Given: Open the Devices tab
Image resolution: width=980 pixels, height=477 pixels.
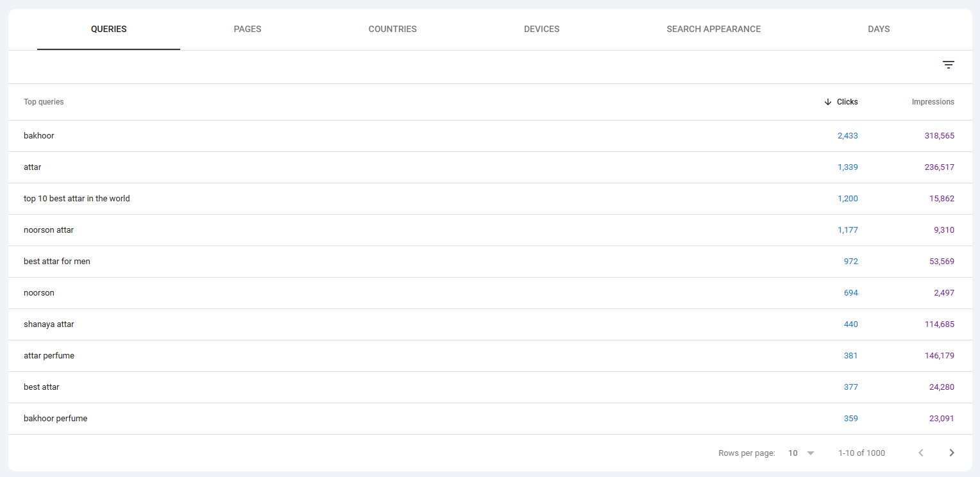Looking at the screenshot, I should click(541, 29).
